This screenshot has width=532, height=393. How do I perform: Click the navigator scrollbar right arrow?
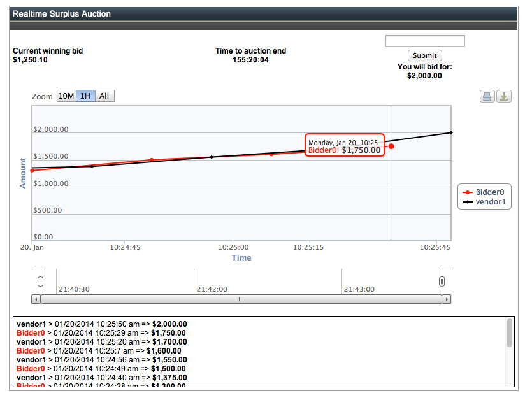[x=446, y=299]
